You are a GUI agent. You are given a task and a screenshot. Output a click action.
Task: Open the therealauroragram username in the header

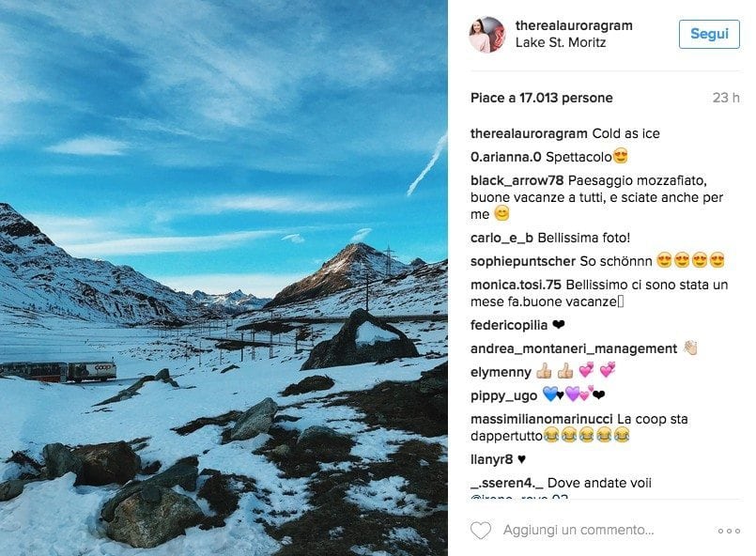[574, 25]
